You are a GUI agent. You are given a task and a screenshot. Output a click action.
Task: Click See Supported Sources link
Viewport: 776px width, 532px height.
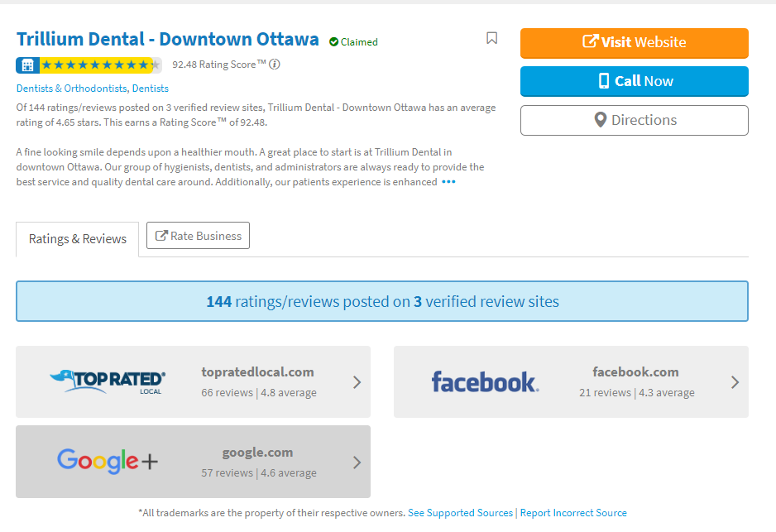click(x=460, y=513)
